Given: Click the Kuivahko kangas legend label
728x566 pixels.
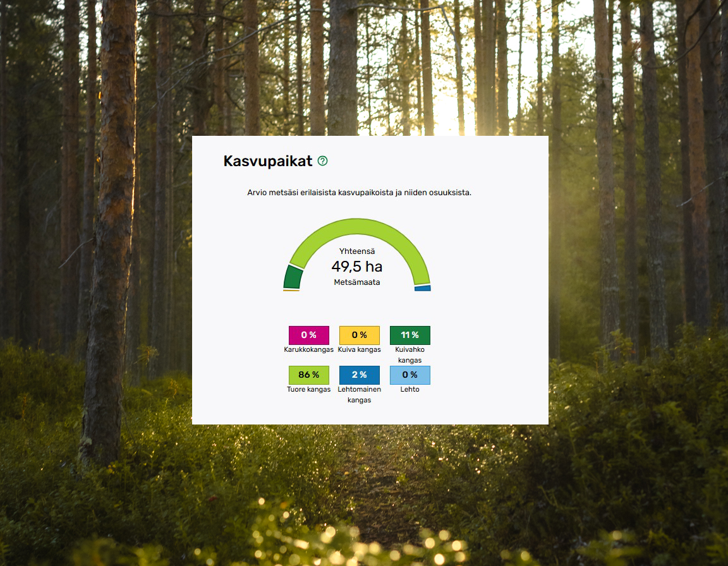Looking at the screenshot, I should click(410, 355).
